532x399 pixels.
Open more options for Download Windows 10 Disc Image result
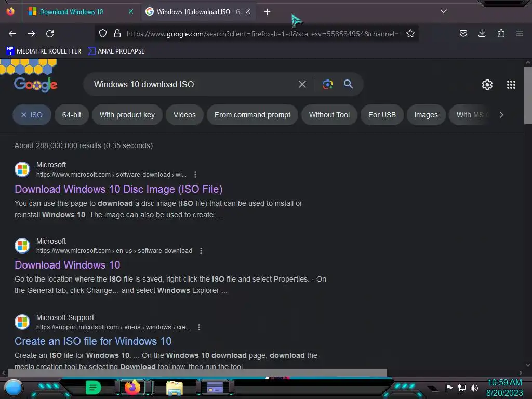(195, 175)
